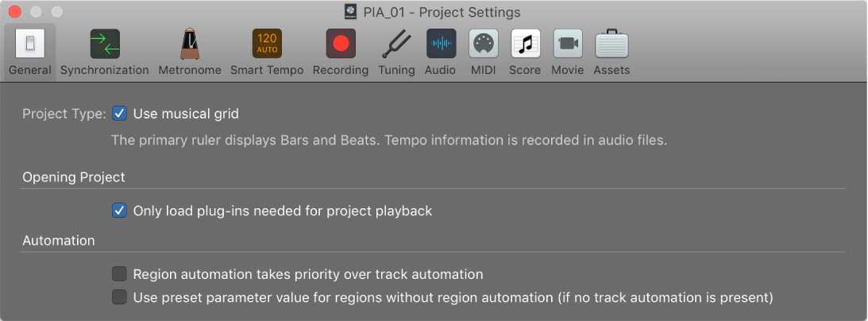Disable Only load plug-ins needed checkbox
Screen dimensions: 868x321
pos(120,211)
